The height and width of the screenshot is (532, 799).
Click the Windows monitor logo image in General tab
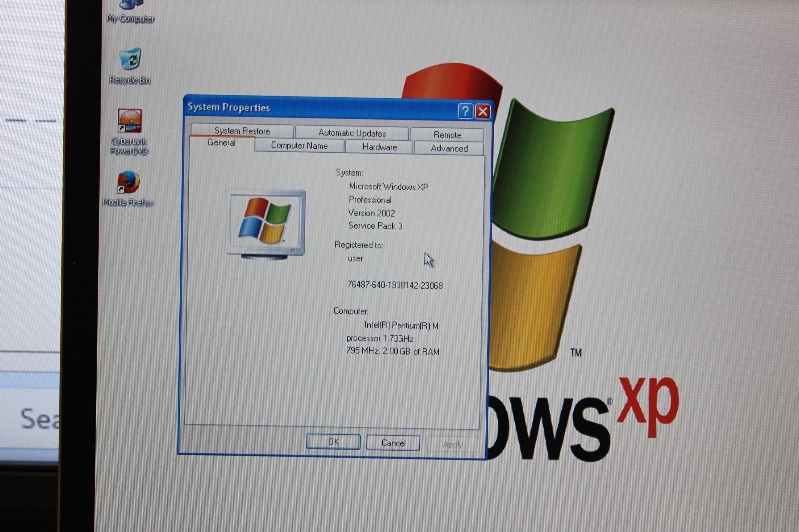click(x=266, y=224)
